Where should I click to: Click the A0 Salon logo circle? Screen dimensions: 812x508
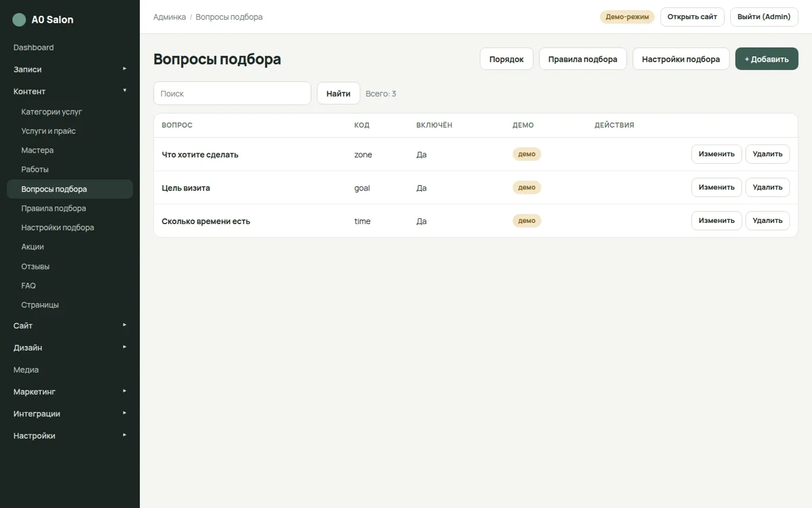click(x=19, y=20)
